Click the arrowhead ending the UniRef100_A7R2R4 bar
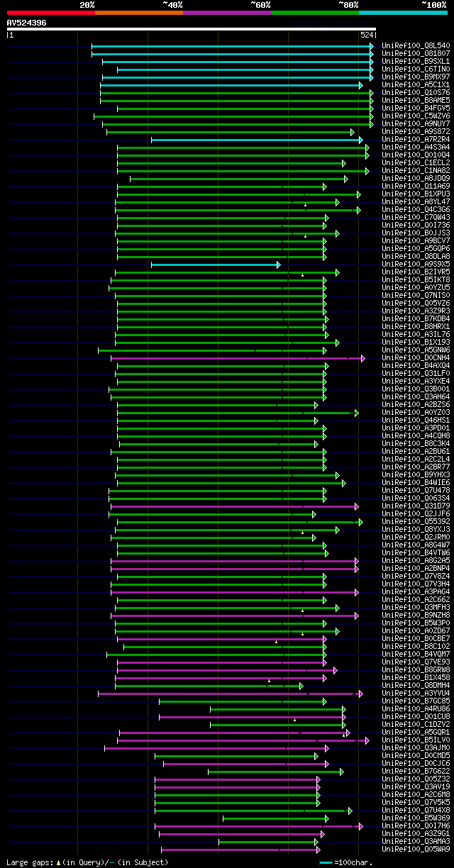454x868 pixels. coord(360,140)
